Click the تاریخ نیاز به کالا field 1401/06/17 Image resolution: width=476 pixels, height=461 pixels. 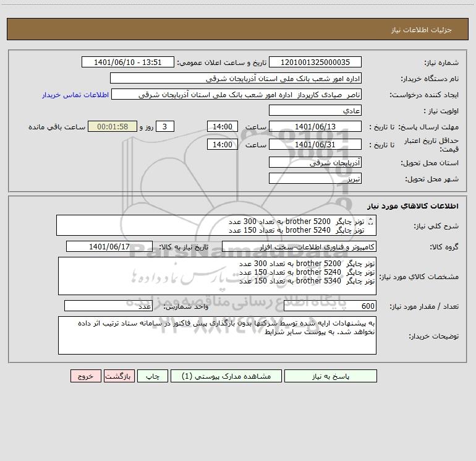click(109, 246)
